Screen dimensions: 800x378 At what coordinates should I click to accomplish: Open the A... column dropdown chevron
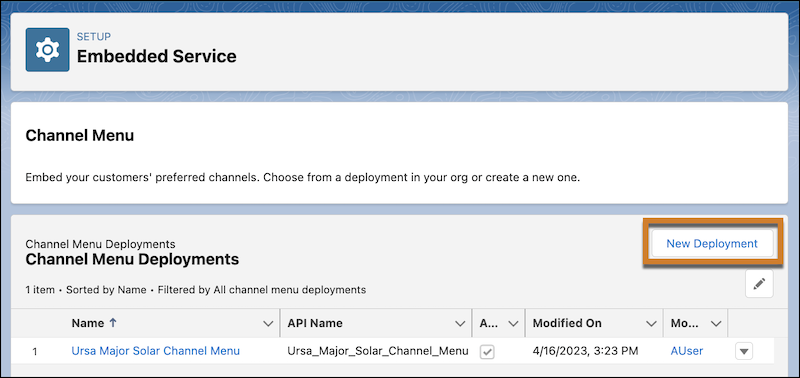point(514,323)
